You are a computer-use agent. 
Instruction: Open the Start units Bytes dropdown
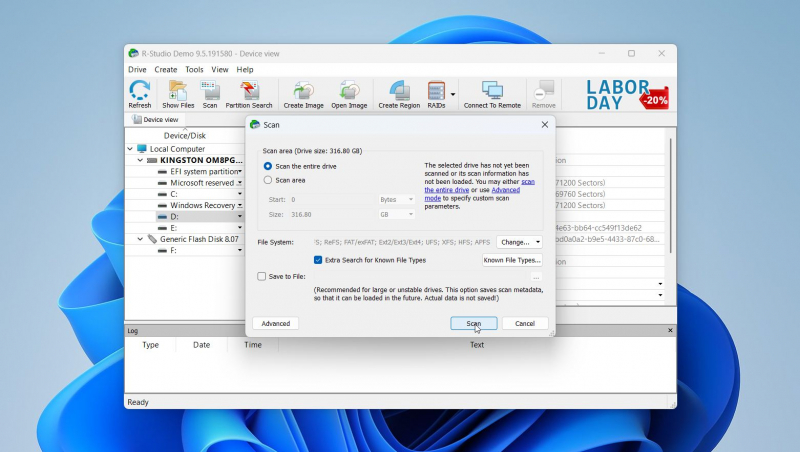(396, 199)
